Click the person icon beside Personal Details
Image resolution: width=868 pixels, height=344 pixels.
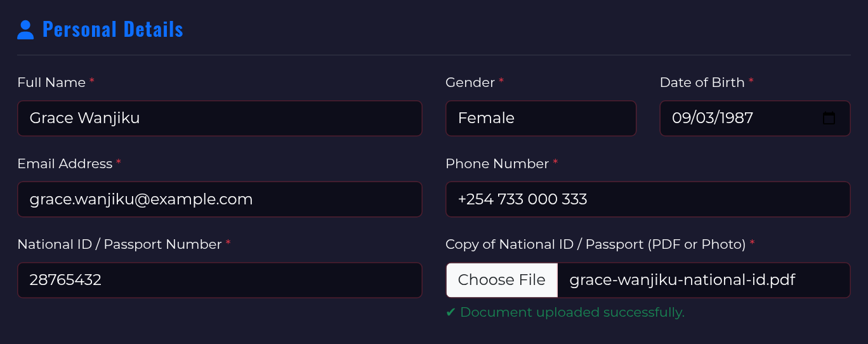[x=25, y=30]
